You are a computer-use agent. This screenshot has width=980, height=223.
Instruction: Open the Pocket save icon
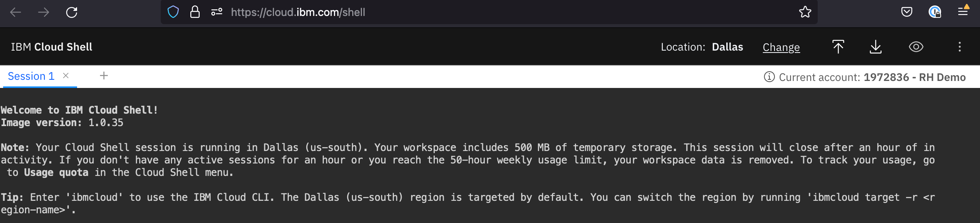tap(907, 12)
